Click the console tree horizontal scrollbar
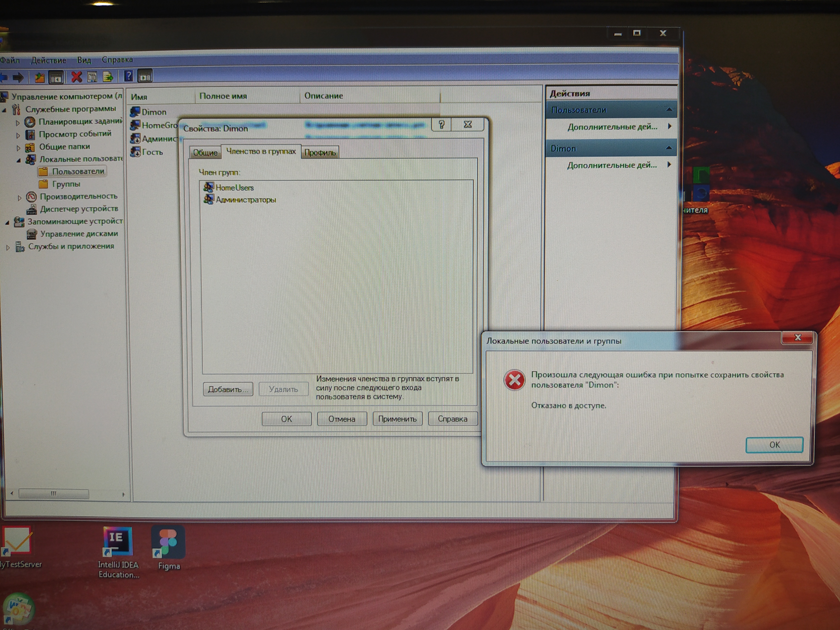Image resolution: width=840 pixels, height=630 pixels. 54,494
